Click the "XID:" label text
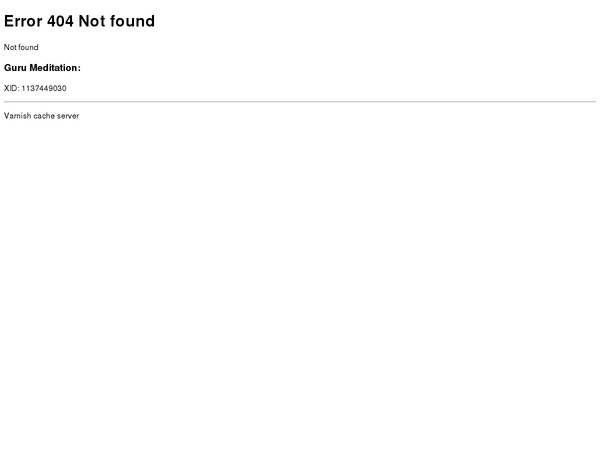The image size is (600, 450). [11, 88]
